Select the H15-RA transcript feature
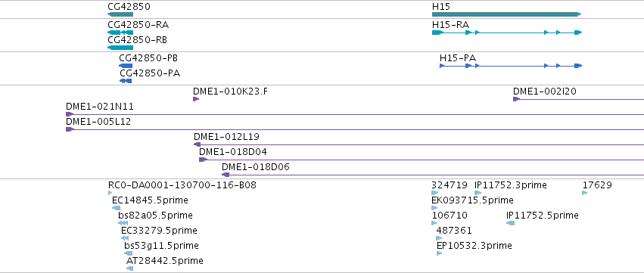Image resolution: width=644 pixels, height=273 pixels. [507, 33]
